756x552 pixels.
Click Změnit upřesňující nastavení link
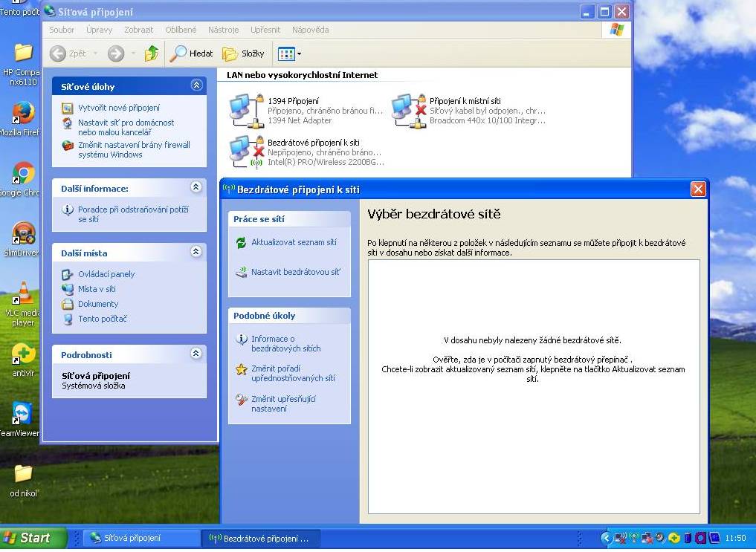(x=283, y=403)
